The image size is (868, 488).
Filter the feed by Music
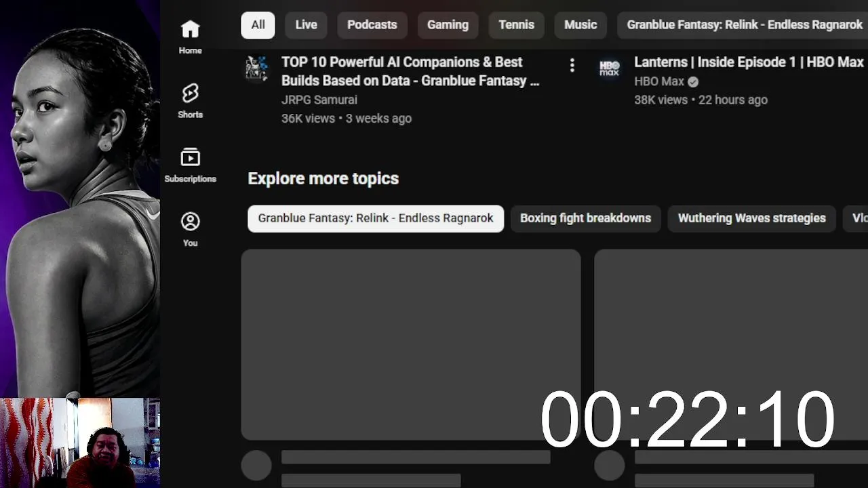pos(580,25)
